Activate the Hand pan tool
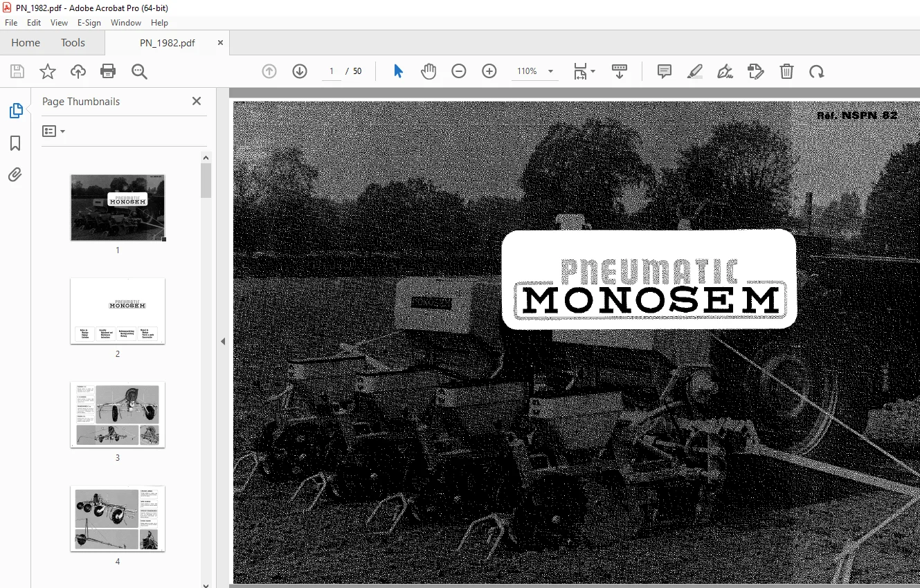This screenshot has height=588, width=920. click(429, 71)
